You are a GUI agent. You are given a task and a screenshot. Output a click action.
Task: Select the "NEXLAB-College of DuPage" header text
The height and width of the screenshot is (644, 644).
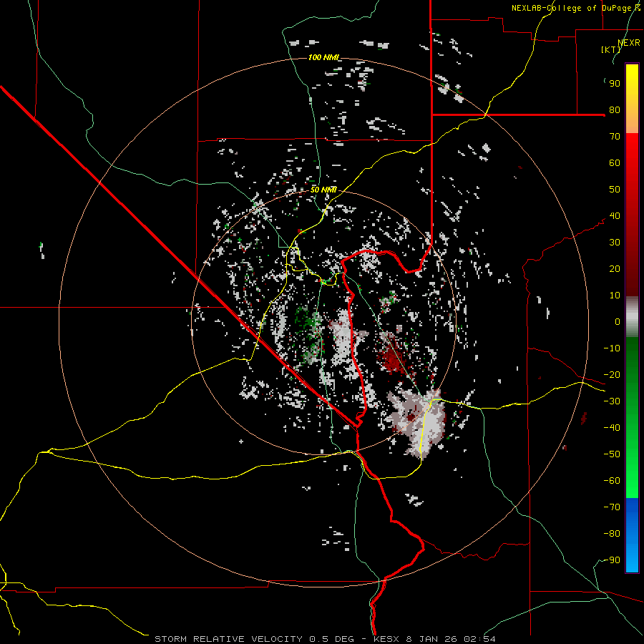[571, 8]
